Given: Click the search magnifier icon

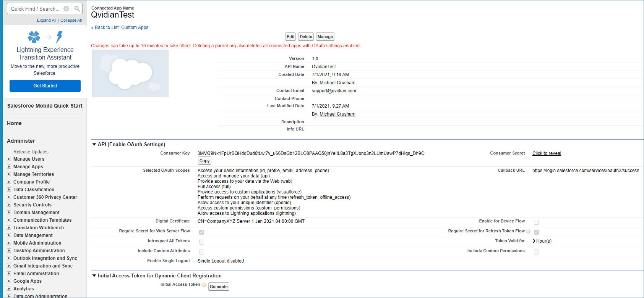Looking at the screenshot, I should pos(77,9).
